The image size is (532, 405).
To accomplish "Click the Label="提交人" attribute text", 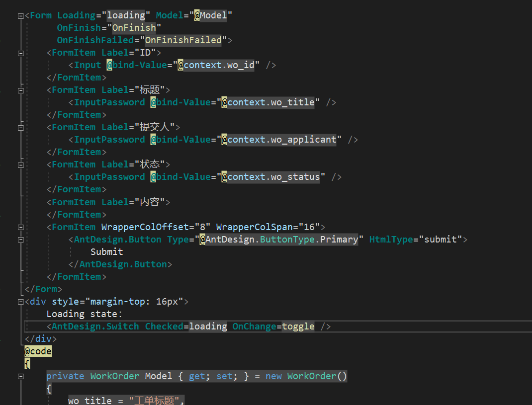I will click(x=138, y=127).
